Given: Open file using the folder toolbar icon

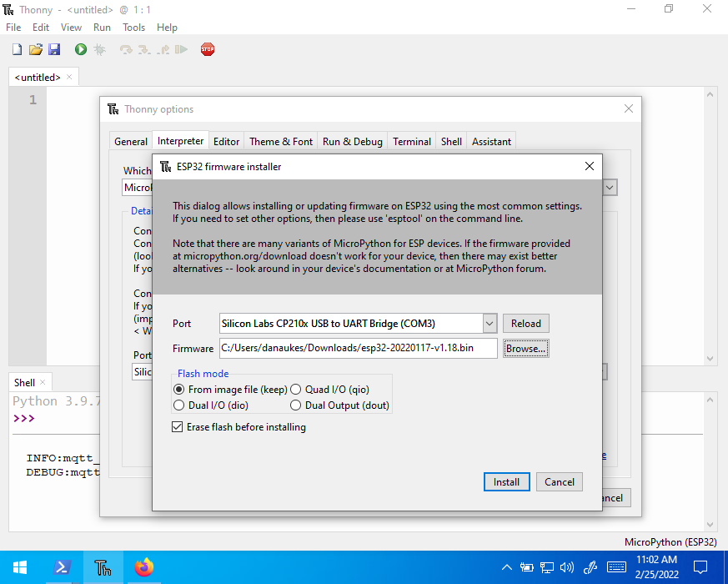Looking at the screenshot, I should [x=36, y=49].
